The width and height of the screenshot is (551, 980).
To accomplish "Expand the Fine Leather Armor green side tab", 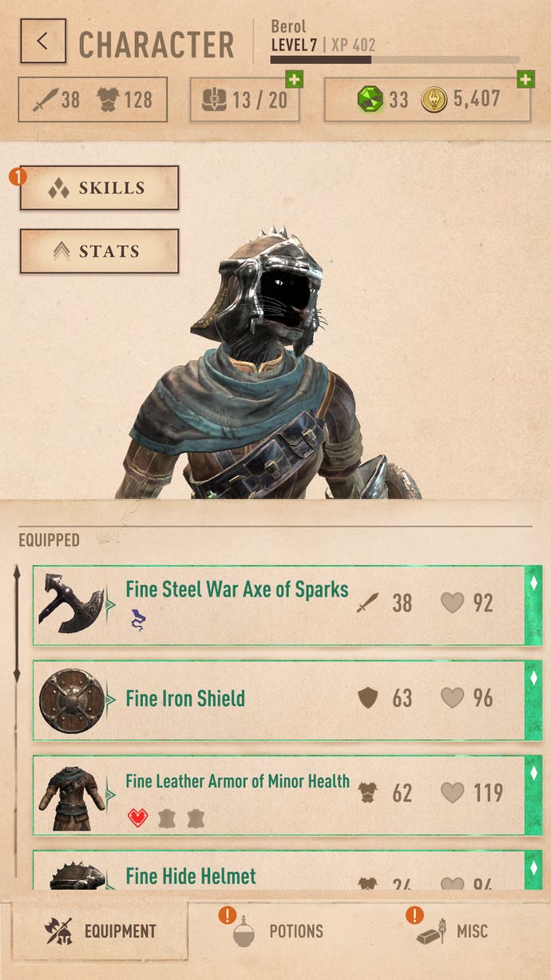I will click(533, 796).
